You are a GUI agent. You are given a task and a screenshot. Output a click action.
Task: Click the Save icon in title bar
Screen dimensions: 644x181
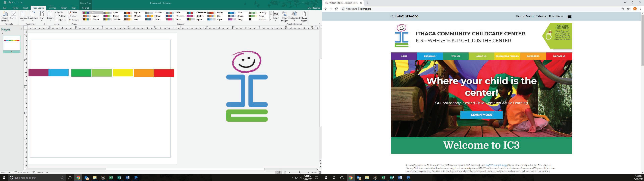5,3
